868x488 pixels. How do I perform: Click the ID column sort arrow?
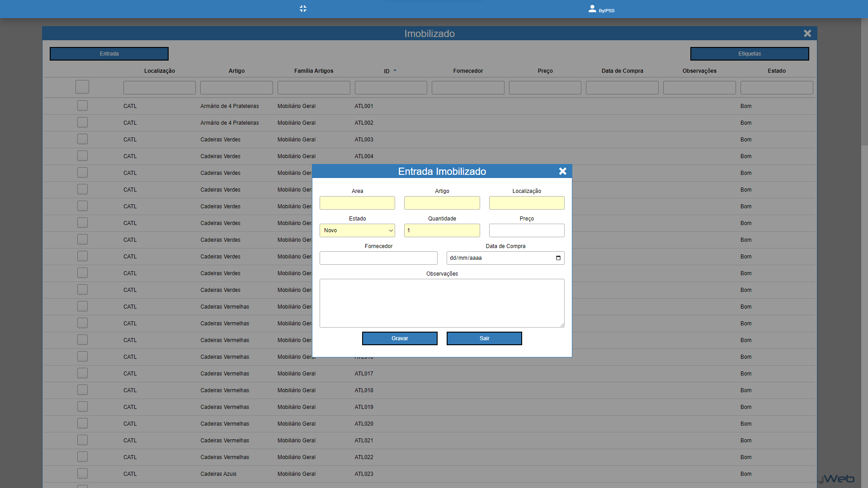[395, 70]
